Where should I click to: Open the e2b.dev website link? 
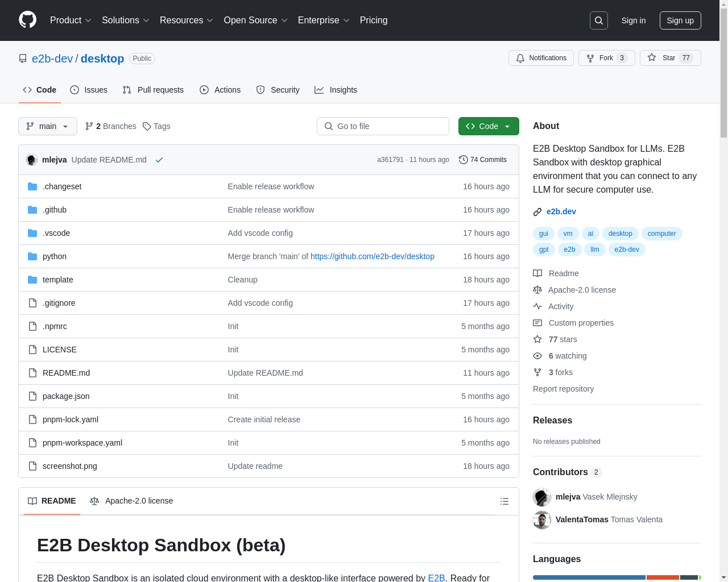561,211
